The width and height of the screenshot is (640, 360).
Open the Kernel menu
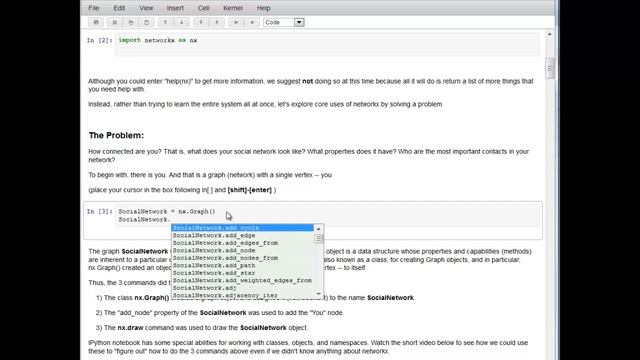(233, 8)
